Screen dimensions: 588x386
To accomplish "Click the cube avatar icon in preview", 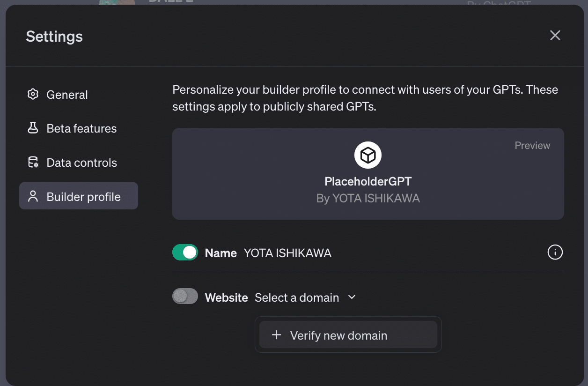I will pos(368,155).
